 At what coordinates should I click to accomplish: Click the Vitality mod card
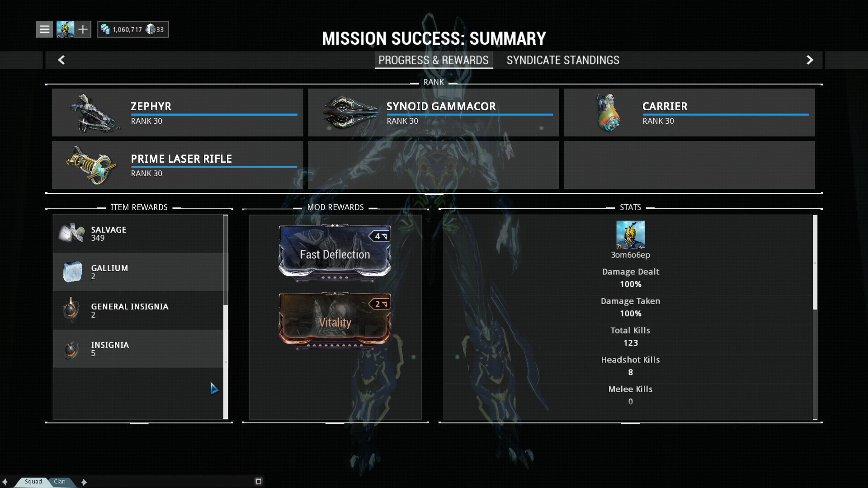coord(335,322)
